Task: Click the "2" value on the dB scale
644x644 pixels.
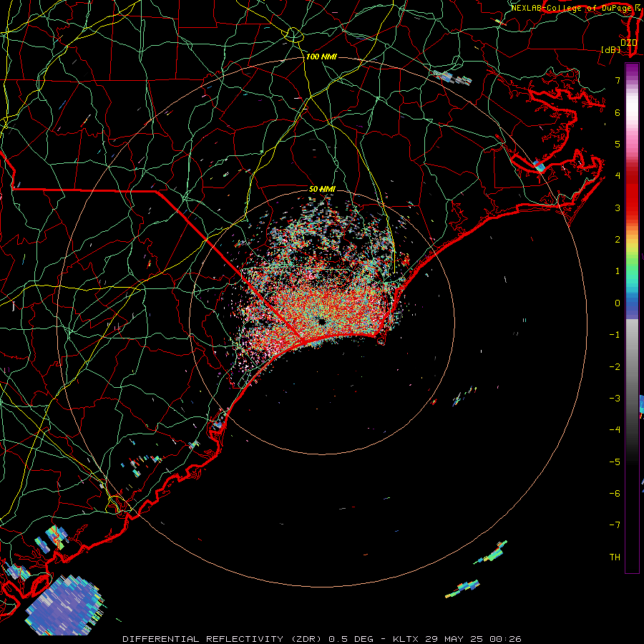Action: [x=618, y=240]
